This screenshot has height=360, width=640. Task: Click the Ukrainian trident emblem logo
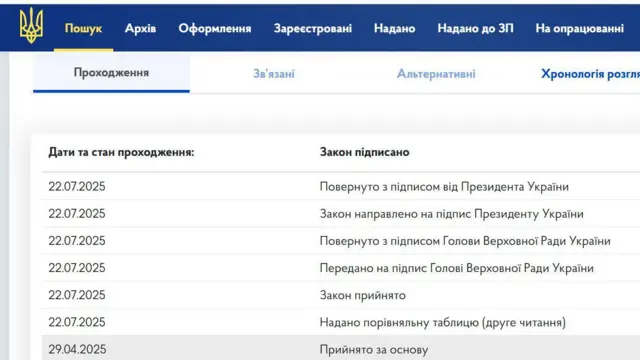31,26
